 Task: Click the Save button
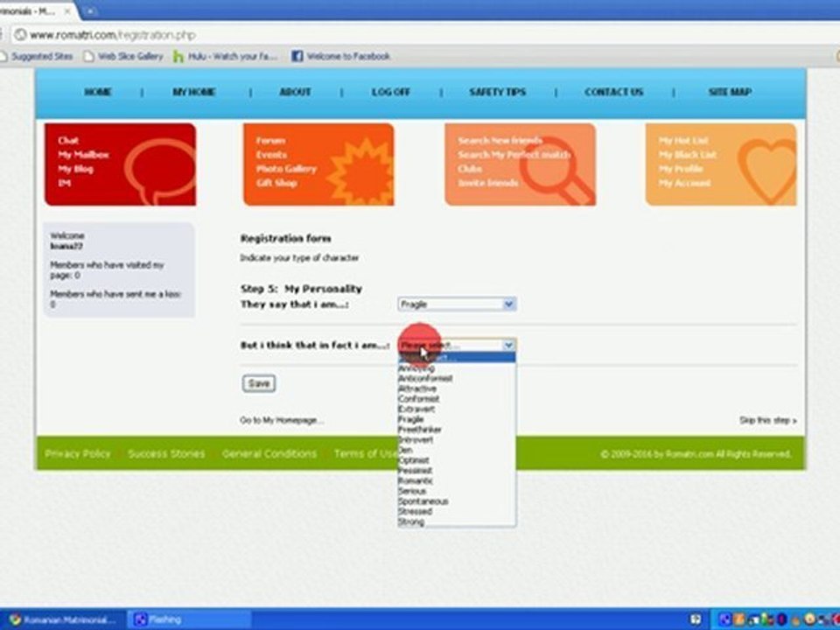259,383
